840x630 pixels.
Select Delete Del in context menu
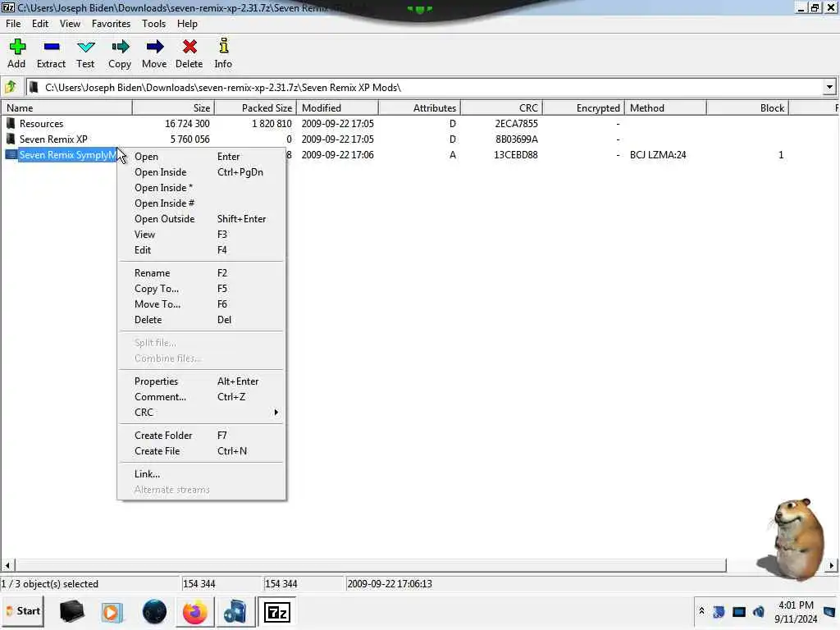point(202,319)
